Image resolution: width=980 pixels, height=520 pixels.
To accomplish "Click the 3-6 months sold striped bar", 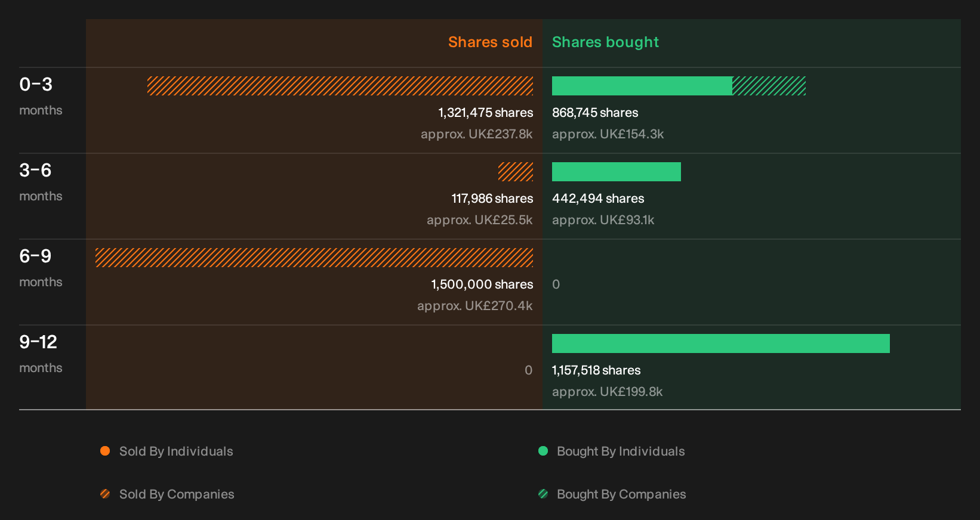I will (516, 172).
